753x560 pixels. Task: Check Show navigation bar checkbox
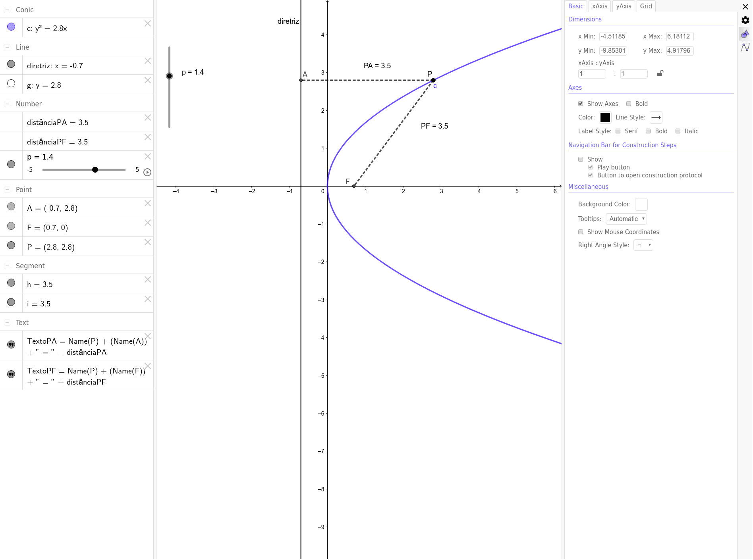581,159
